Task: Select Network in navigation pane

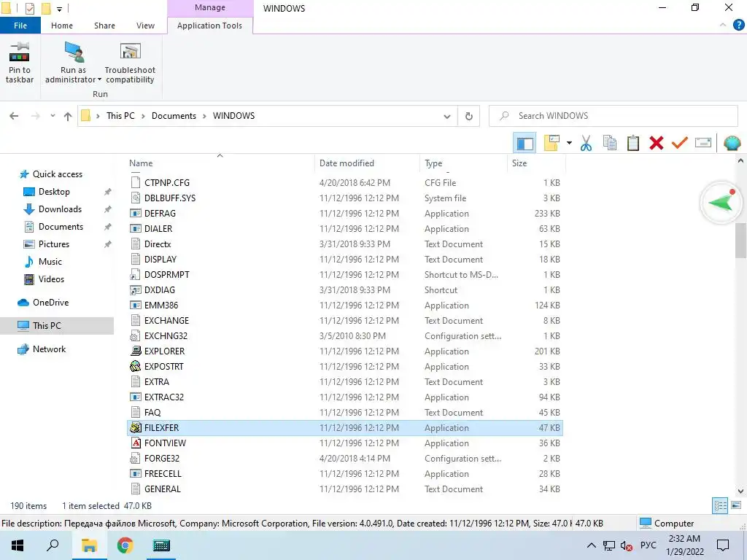Action: (49, 349)
